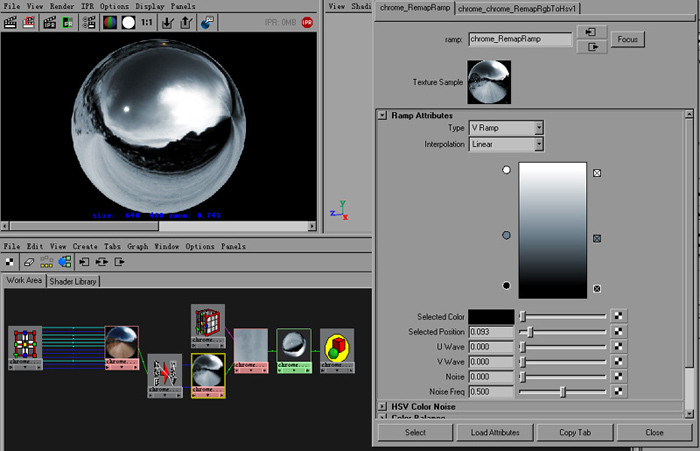
Task: Click the 1:1 real size button
Action: (147, 22)
